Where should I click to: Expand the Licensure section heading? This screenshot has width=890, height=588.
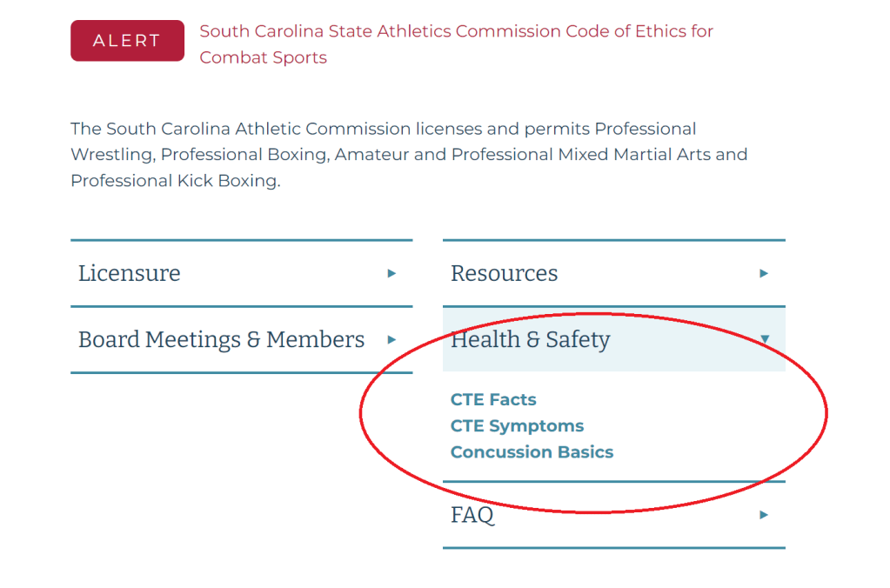point(130,273)
